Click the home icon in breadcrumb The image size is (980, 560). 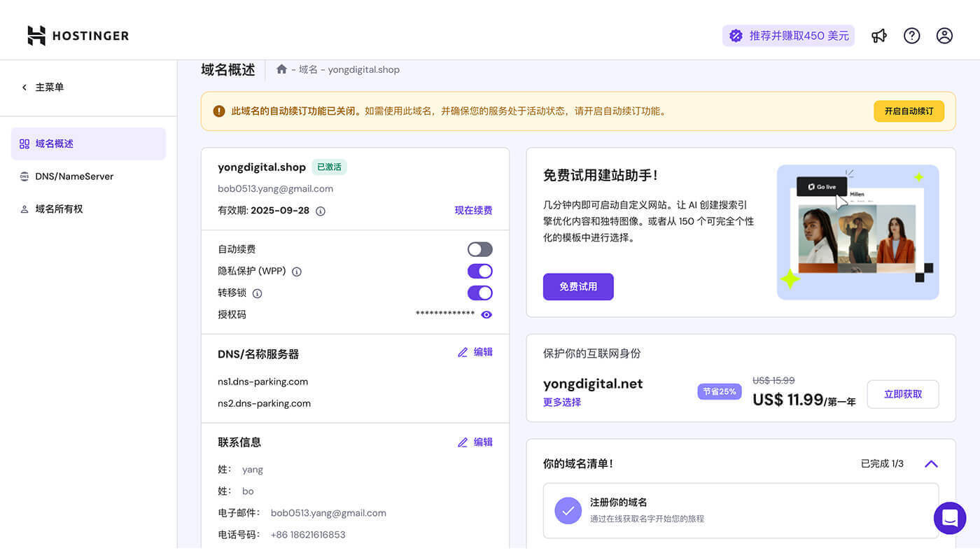click(281, 69)
